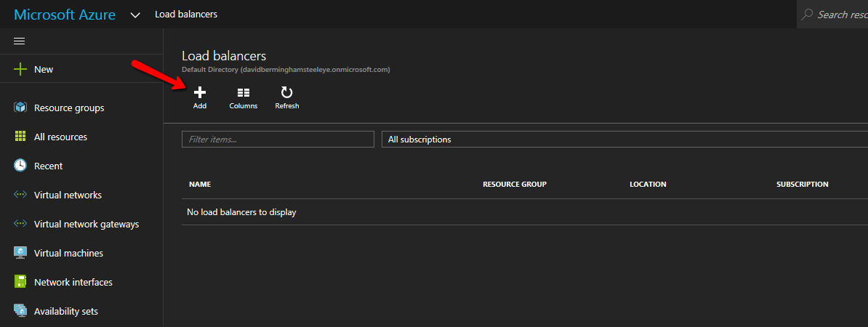Toggle the hamburger sidebar menu
Image resolution: width=868 pixels, height=327 pixels.
(20, 41)
